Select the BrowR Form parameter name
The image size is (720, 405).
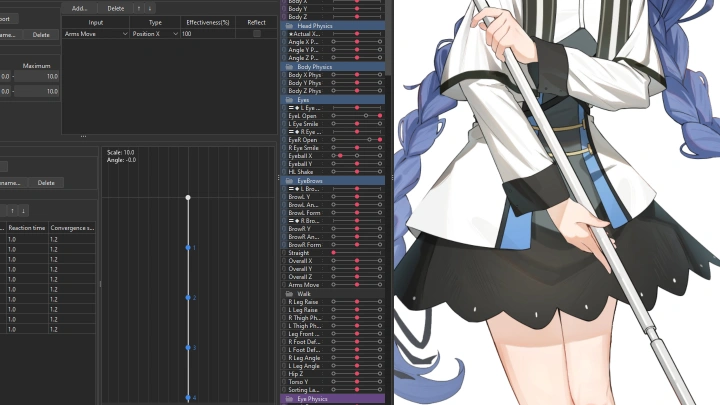304,245
